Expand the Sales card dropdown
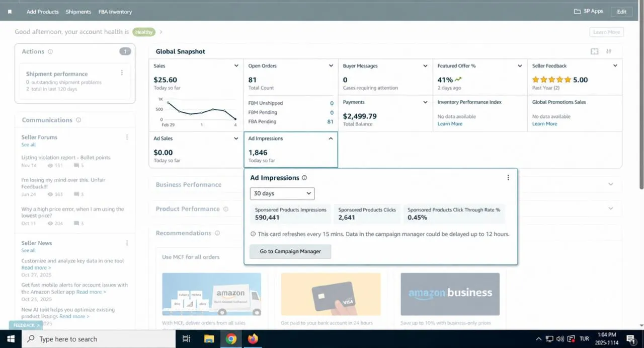The image size is (644, 348). (236, 66)
